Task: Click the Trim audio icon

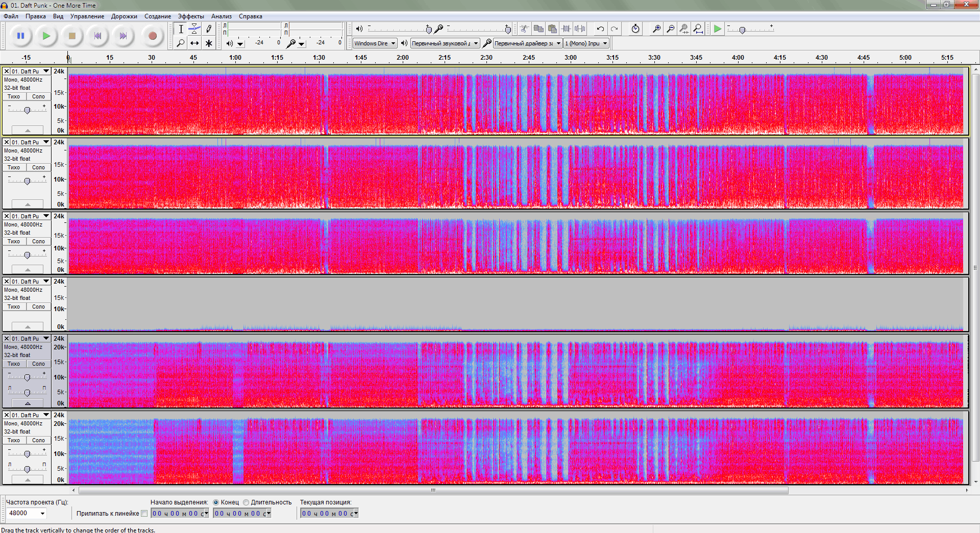Action: pyautogui.click(x=566, y=29)
